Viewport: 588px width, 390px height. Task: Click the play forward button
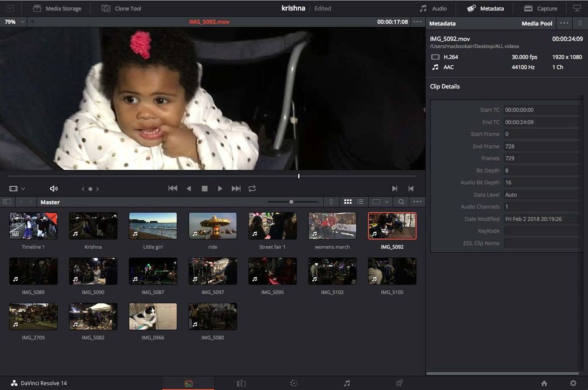pyautogui.click(x=220, y=189)
